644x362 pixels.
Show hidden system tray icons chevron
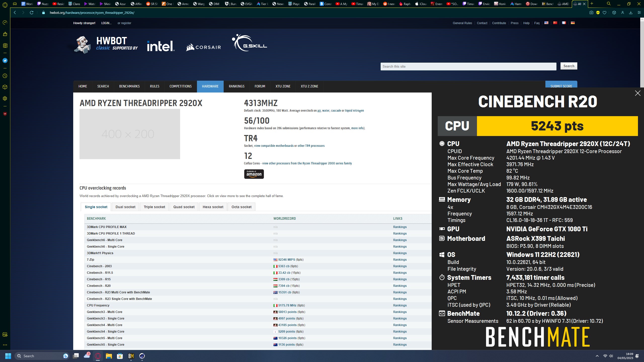[x=597, y=356]
